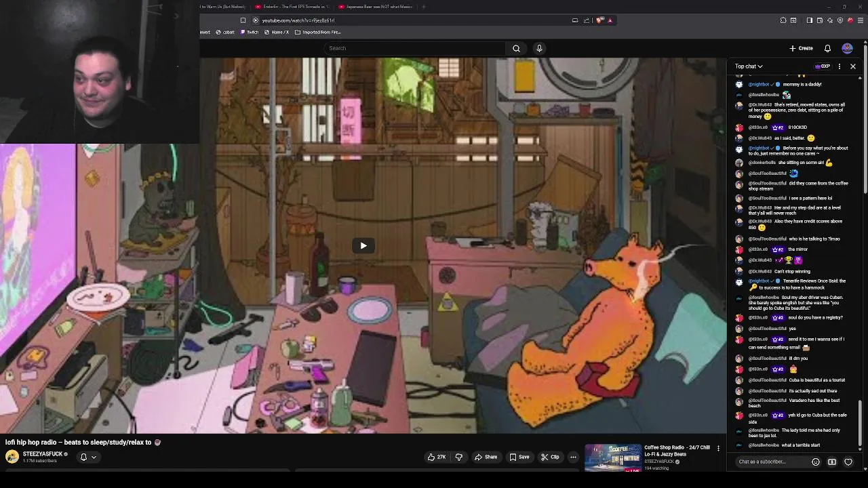868x488 pixels.
Task: Click the Brave Shields lion icon
Action: tap(599, 20)
